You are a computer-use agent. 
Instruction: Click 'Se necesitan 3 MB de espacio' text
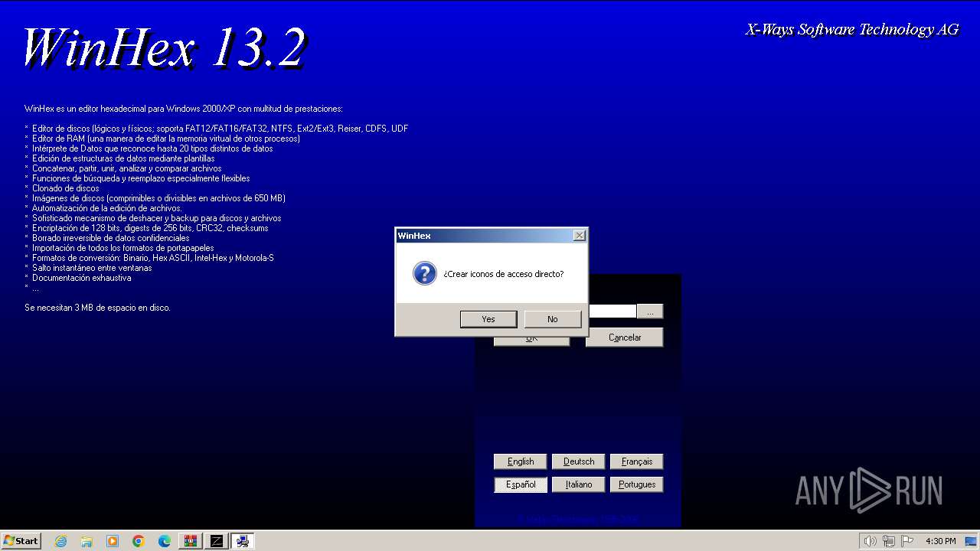[97, 308]
